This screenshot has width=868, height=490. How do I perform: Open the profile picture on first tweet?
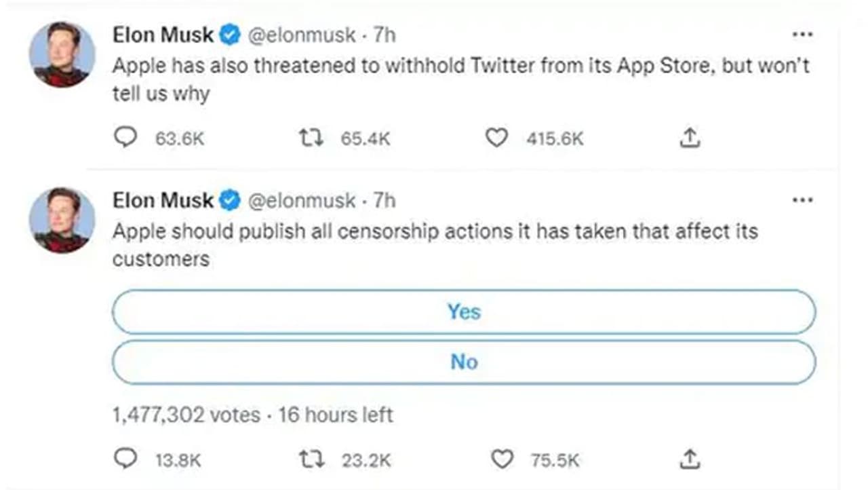tap(62, 54)
